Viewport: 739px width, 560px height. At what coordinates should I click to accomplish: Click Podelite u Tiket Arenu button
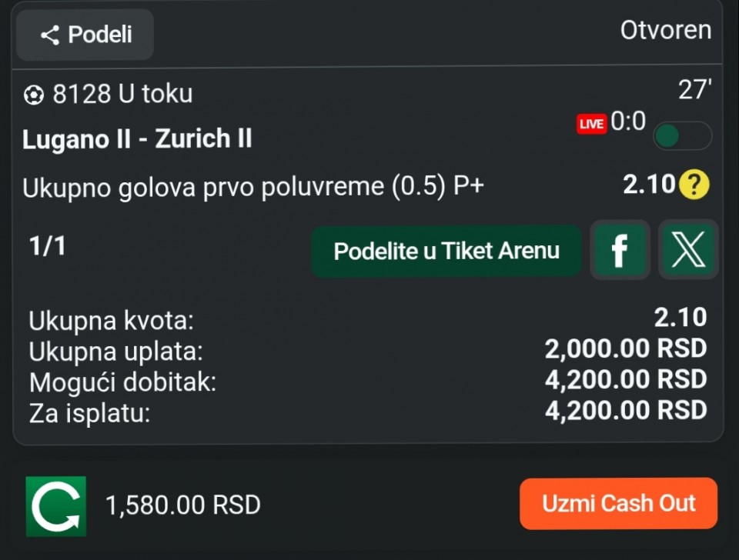click(x=446, y=251)
